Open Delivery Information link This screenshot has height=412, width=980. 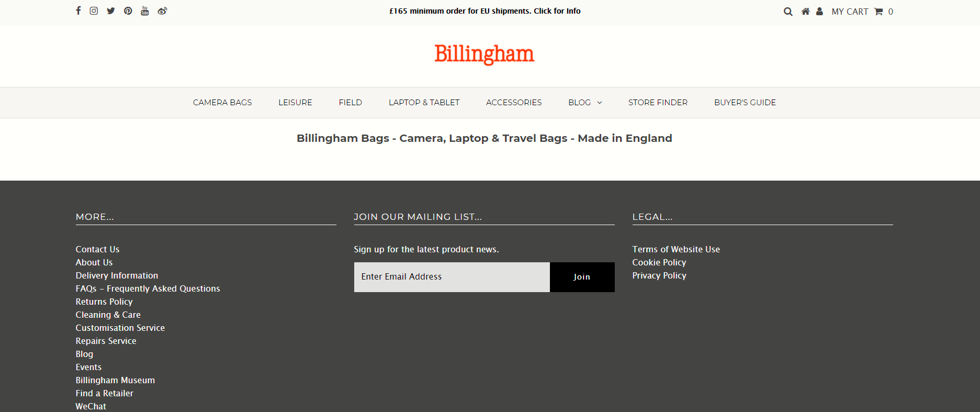coord(117,275)
